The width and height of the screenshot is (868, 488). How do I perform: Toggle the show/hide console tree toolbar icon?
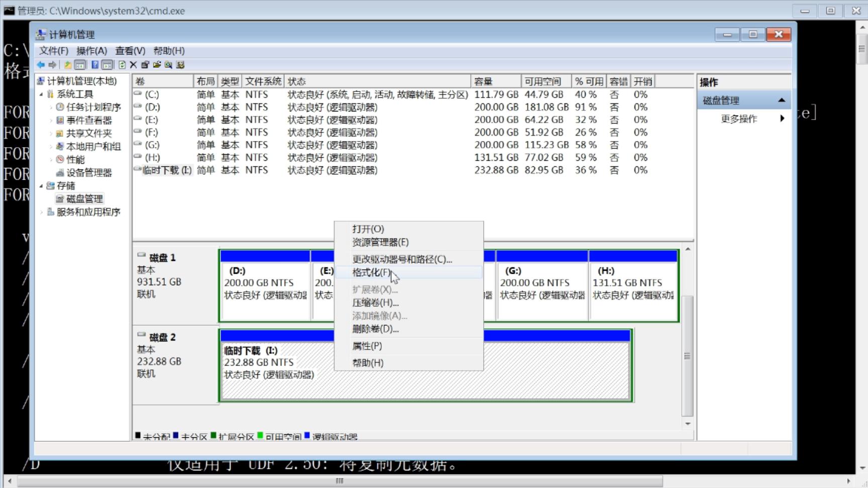80,64
